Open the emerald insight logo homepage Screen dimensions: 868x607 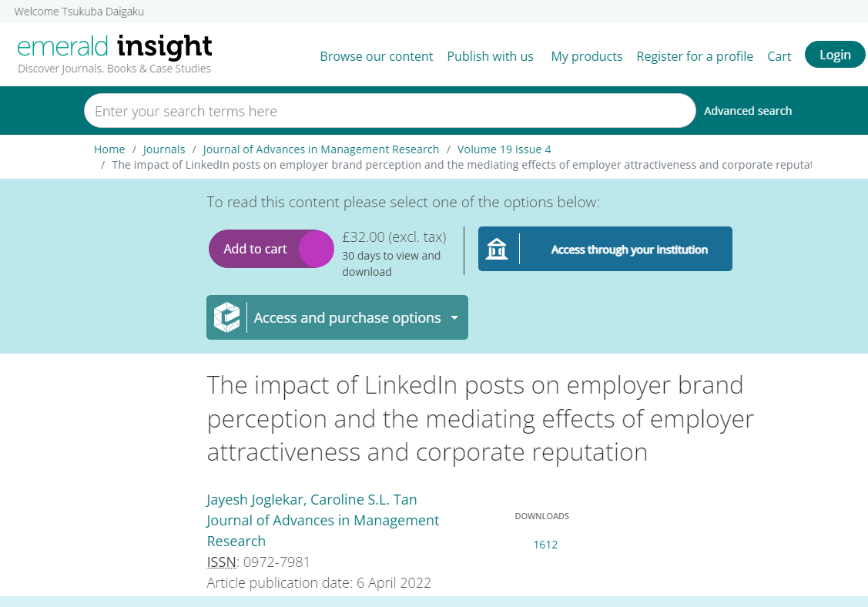pyautogui.click(x=115, y=54)
